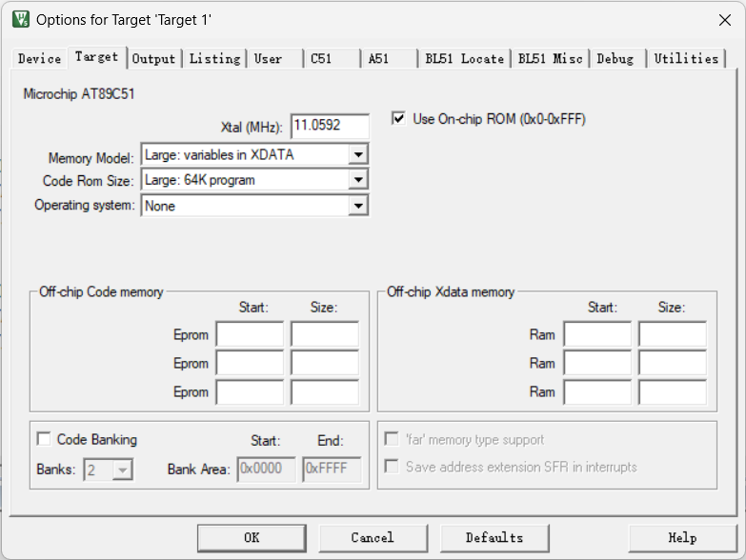Click first Ram Start field
This screenshot has width=746, height=560.
(x=597, y=334)
